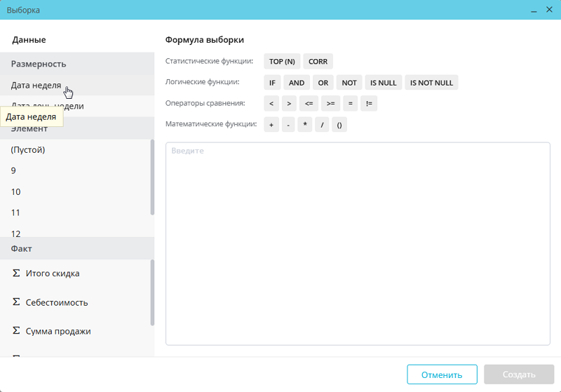561x392 pixels.
Task: Insert the AND operator
Action: click(297, 83)
